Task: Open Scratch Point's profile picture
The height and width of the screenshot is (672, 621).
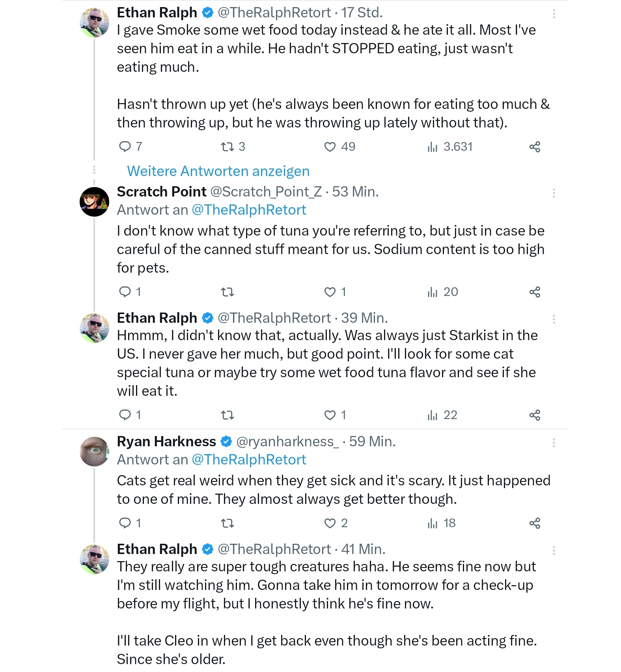Action: coord(95,202)
